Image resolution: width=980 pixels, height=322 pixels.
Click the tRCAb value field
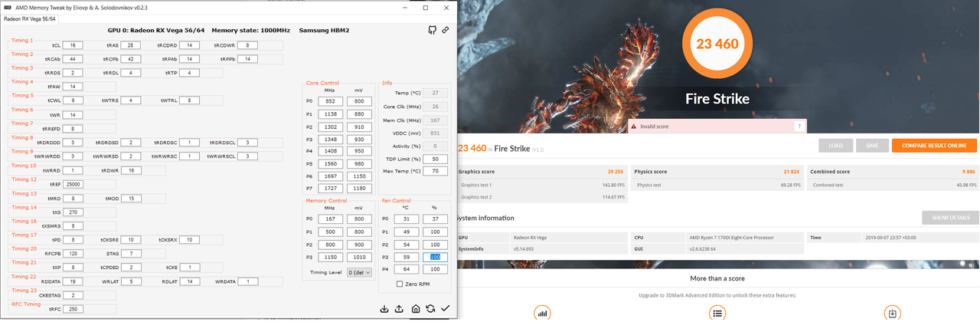coord(73,59)
